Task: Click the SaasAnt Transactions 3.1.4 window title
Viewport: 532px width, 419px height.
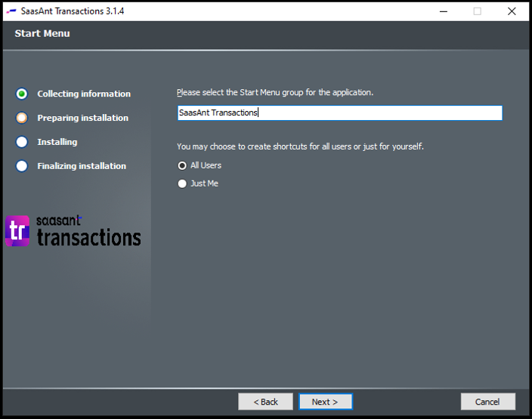Action: tap(73, 11)
